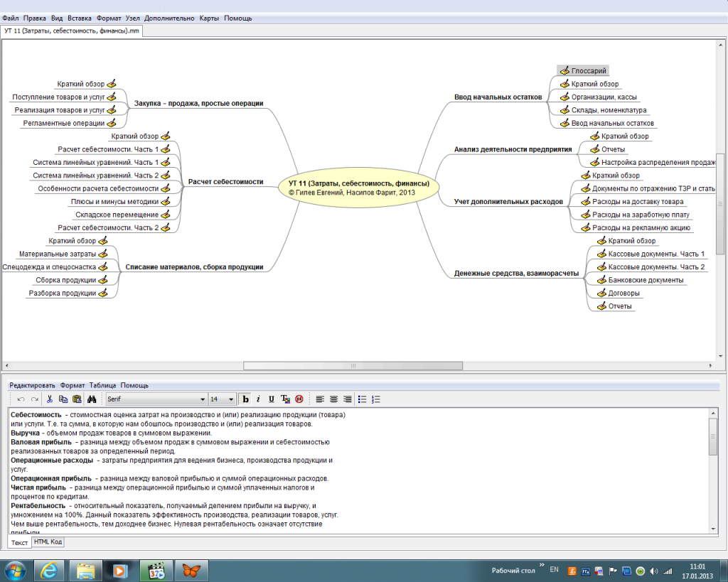Insert a bulleted list in the note
Image resolution: width=728 pixels, height=582 pixels.
coord(363,399)
